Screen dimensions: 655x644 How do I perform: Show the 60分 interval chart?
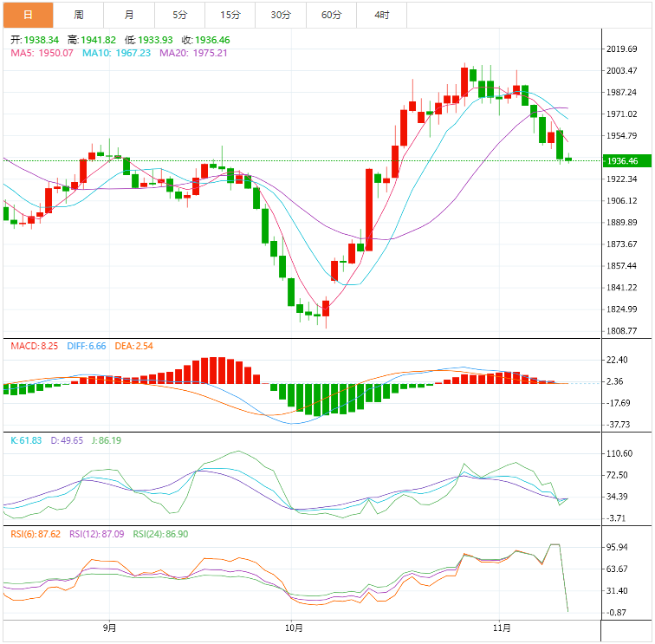tap(331, 15)
